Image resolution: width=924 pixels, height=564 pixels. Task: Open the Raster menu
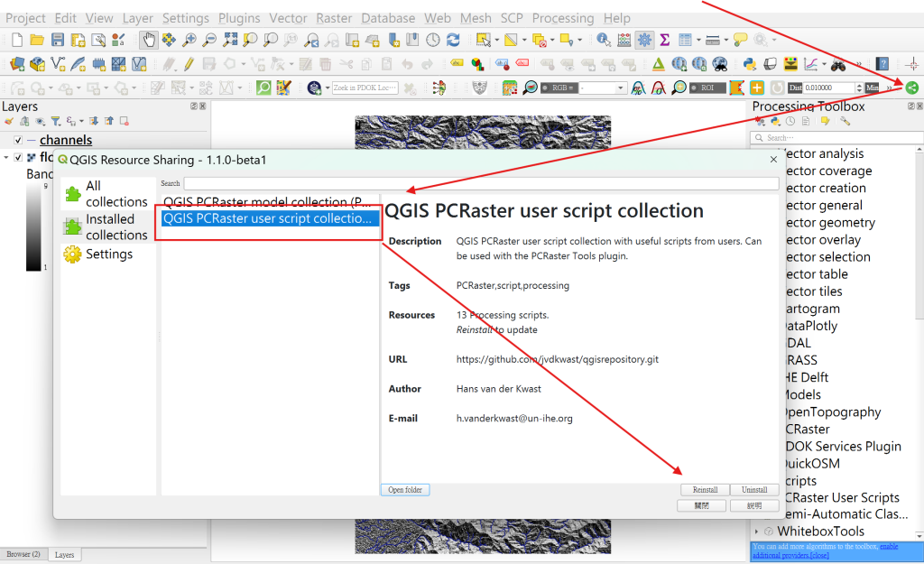click(x=334, y=18)
